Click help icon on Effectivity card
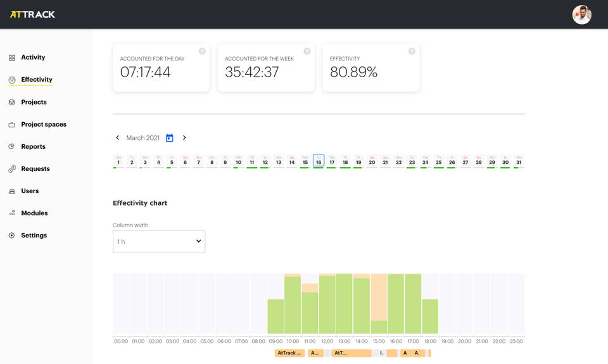 click(x=412, y=51)
